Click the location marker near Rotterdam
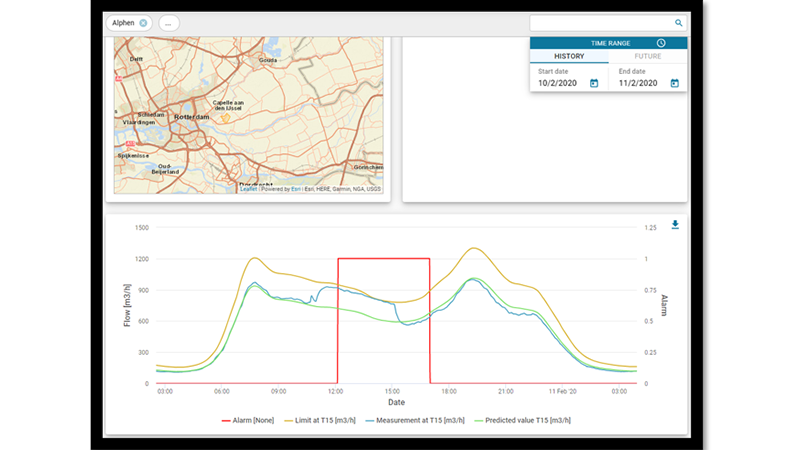The height and width of the screenshot is (450, 800). click(x=225, y=118)
